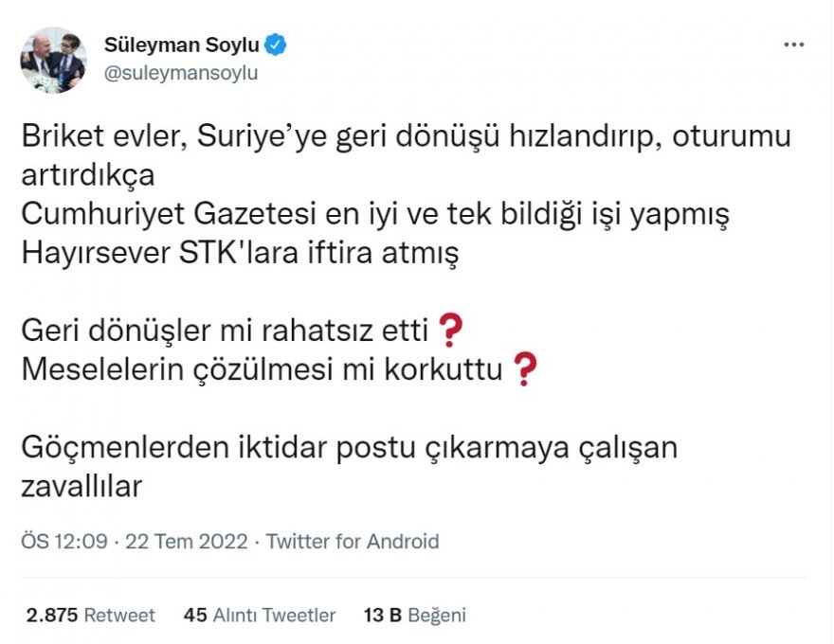Click the phrase Hayırsever STK'lara iftira atmış
The height and width of the screenshot is (644, 834).
[240, 252]
